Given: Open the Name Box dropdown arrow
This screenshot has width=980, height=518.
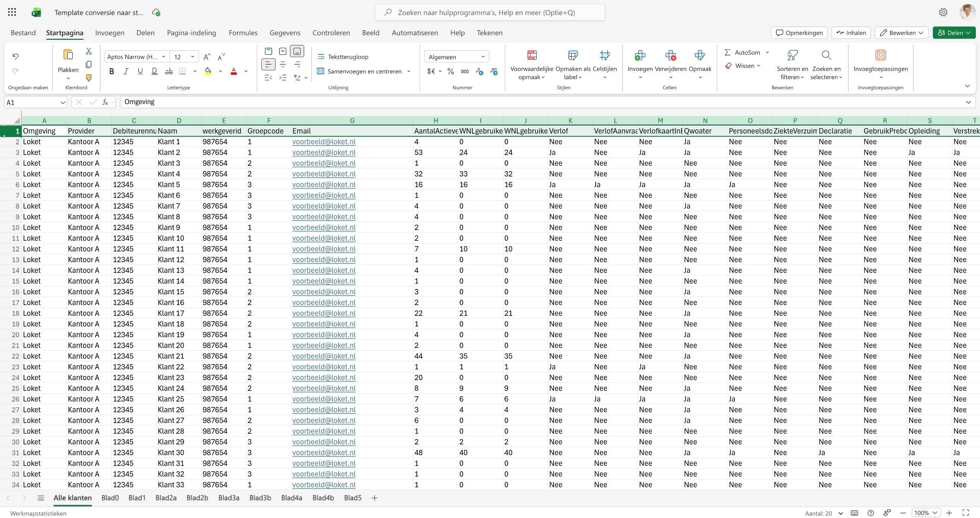Looking at the screenshot, I should point(62,102).
